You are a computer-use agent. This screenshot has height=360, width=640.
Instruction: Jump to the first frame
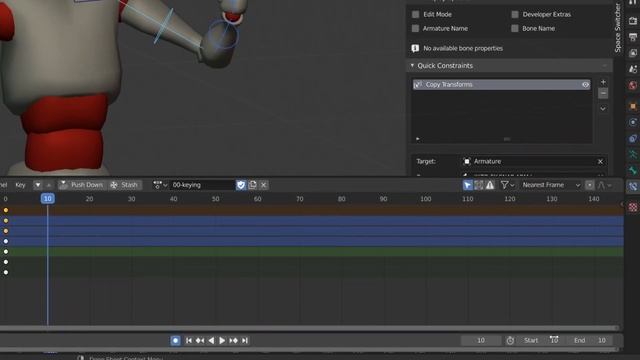tap(189, 340)
